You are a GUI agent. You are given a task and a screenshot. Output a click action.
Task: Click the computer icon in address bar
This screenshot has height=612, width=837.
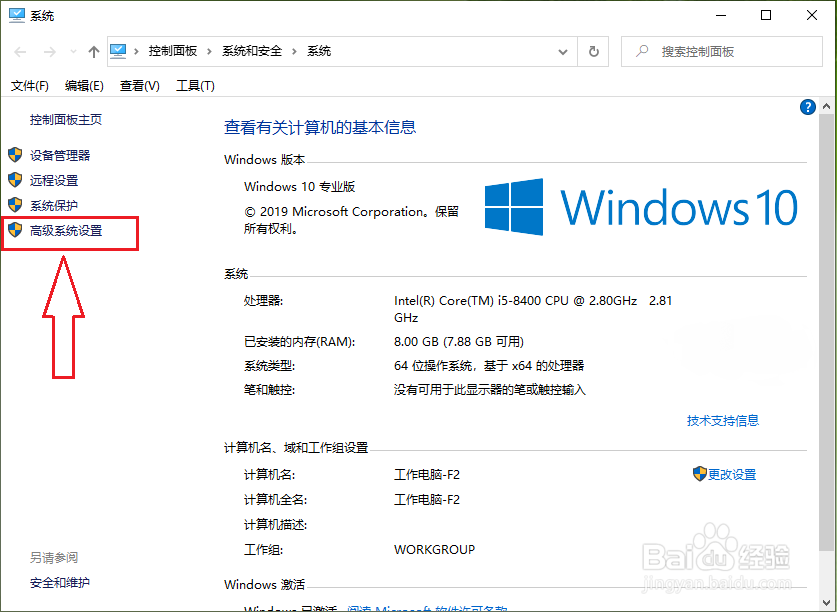(118, 51)
